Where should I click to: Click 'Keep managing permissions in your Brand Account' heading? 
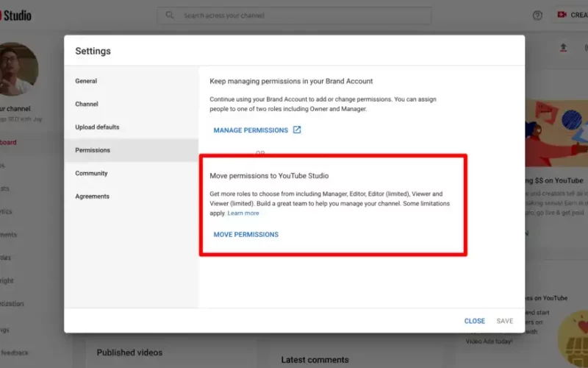(x=291, y=81)
